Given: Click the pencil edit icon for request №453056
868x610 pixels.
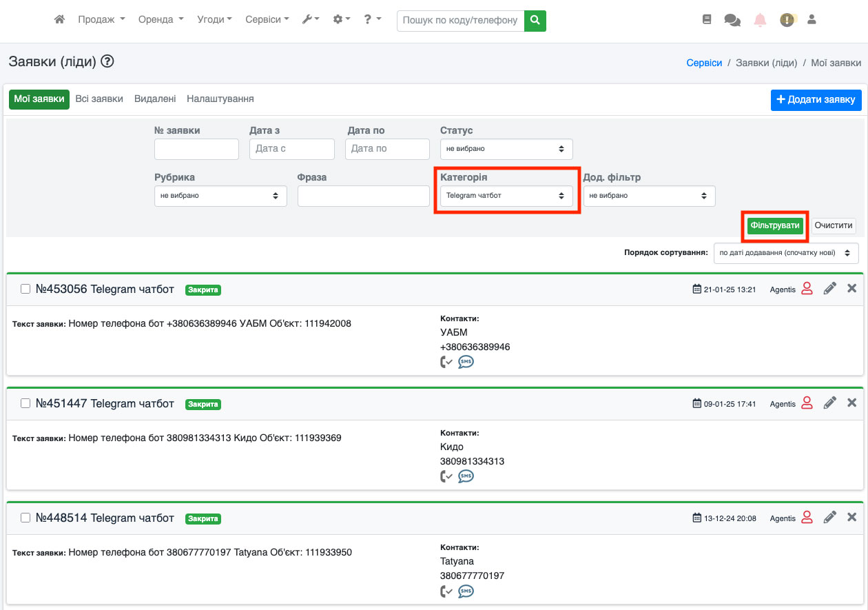Looking at the screenshot, I should (829, 289).
